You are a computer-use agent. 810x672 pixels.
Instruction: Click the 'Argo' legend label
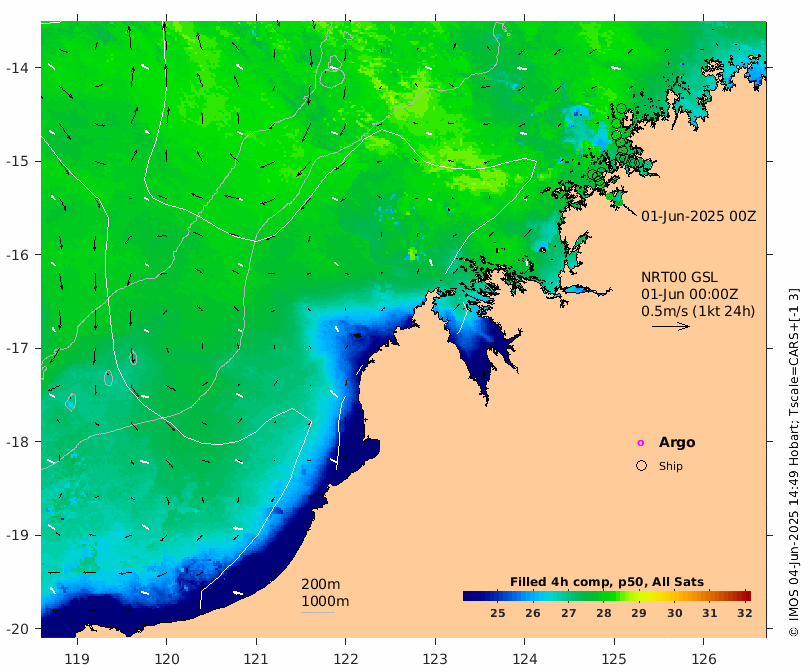pyautogui.click(x=677, y=443)
